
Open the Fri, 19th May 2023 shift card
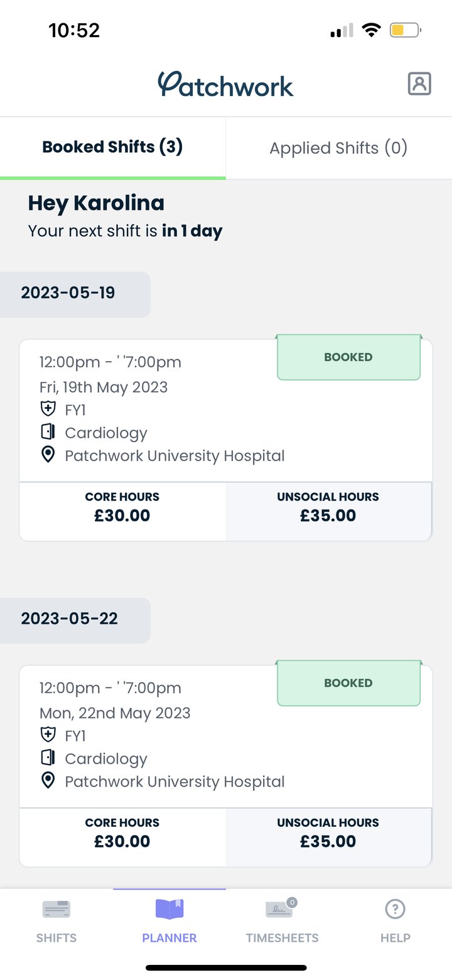pyautogui.click(x=157, y=408)
